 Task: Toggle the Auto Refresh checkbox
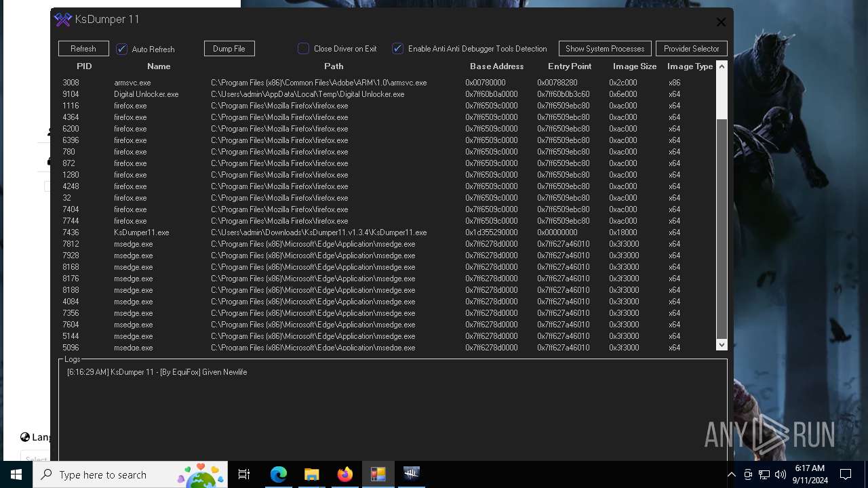coord(122,49)
